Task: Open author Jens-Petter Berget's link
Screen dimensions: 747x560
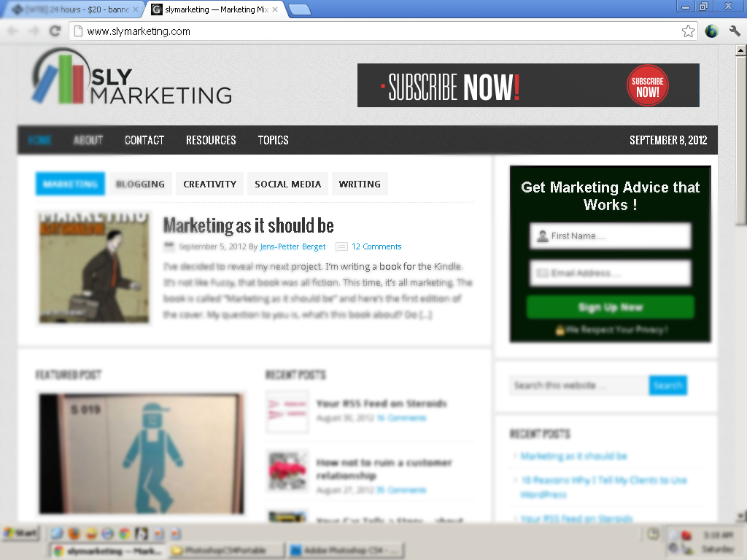Action: click(293, 246)
